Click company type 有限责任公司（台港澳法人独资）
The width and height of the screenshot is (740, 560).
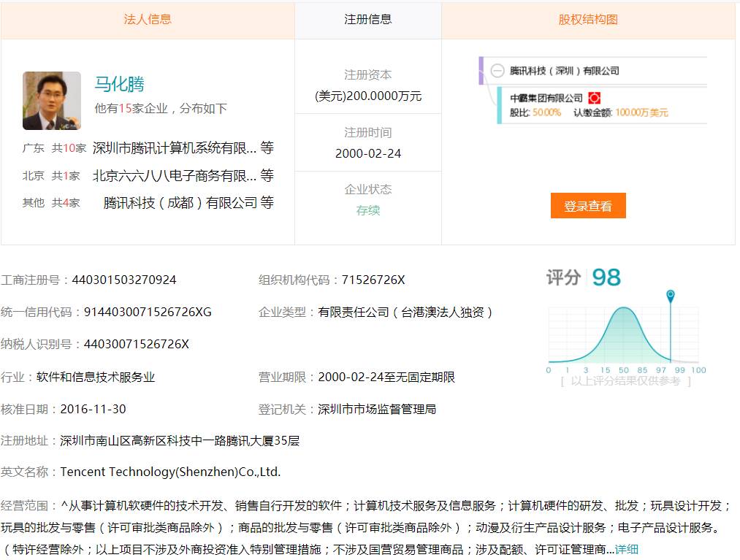[x=406, y=312]
